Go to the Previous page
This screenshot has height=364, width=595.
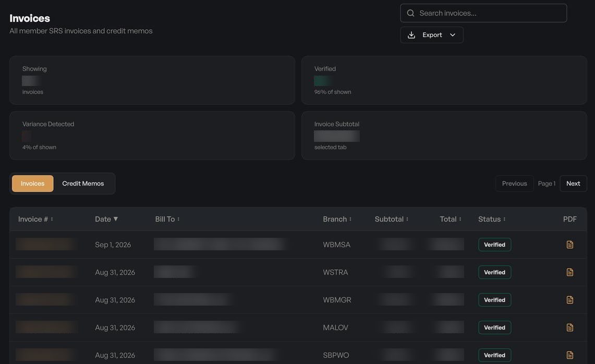click(514, 184)
